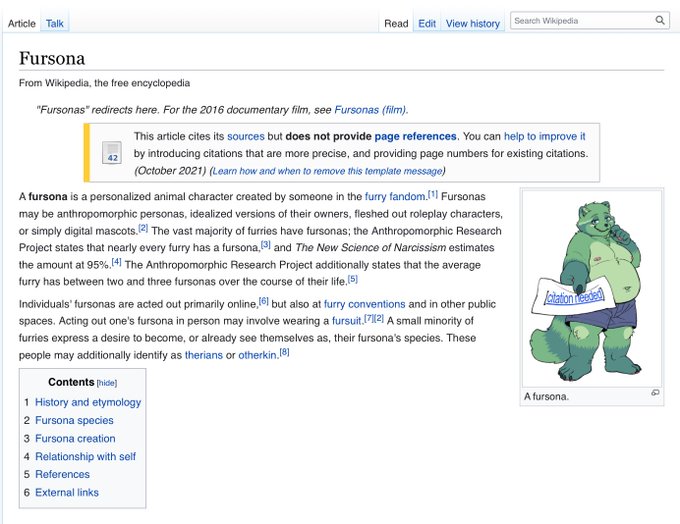
Task: Jump to citation [1]
Action: [x=433, y=194]
